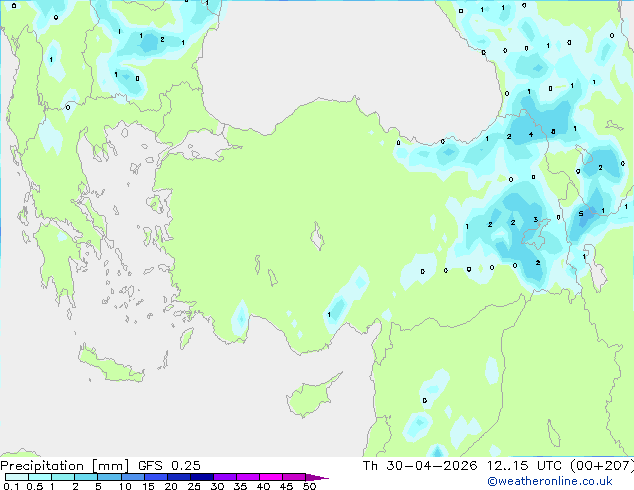Image resolution: width=634 pixels, height=490 pixels.
Task: Click the '35' legend scale label
Action: [240, 486]
